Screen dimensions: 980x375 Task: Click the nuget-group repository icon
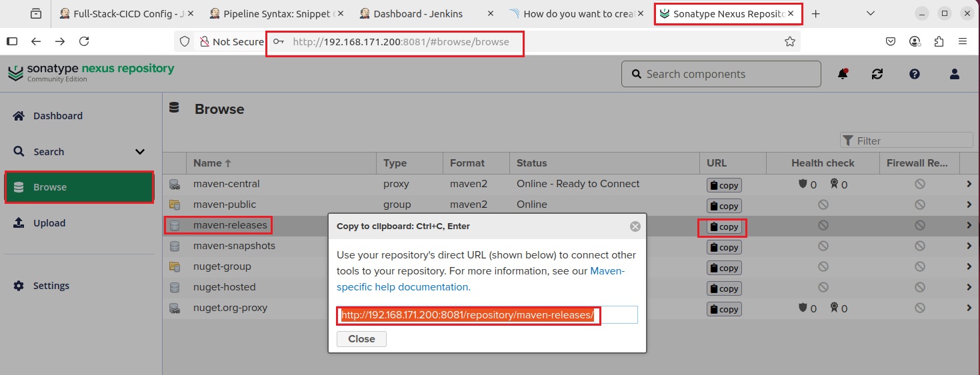click(175, 266)
